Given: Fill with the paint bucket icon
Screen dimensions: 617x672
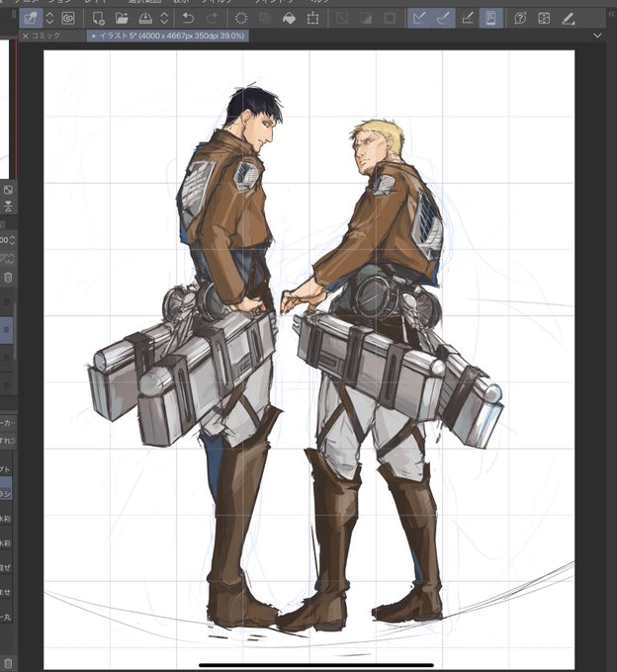Looking at the screenshot, I should (290, 18).
